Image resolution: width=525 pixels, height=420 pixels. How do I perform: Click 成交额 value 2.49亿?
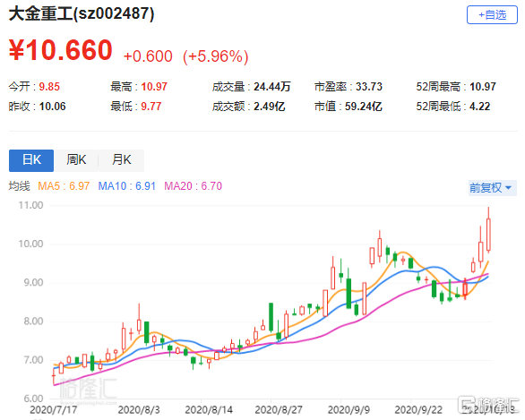(x=269, y=107)
